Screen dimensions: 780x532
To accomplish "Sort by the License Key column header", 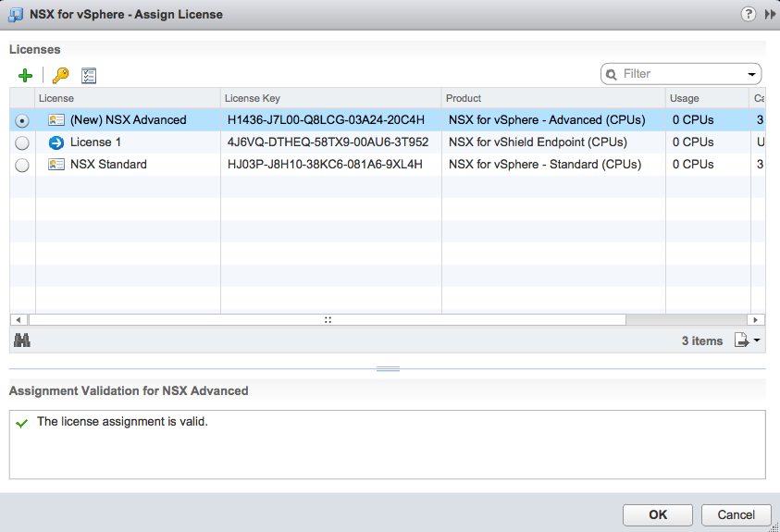I will tap(330, 98).
